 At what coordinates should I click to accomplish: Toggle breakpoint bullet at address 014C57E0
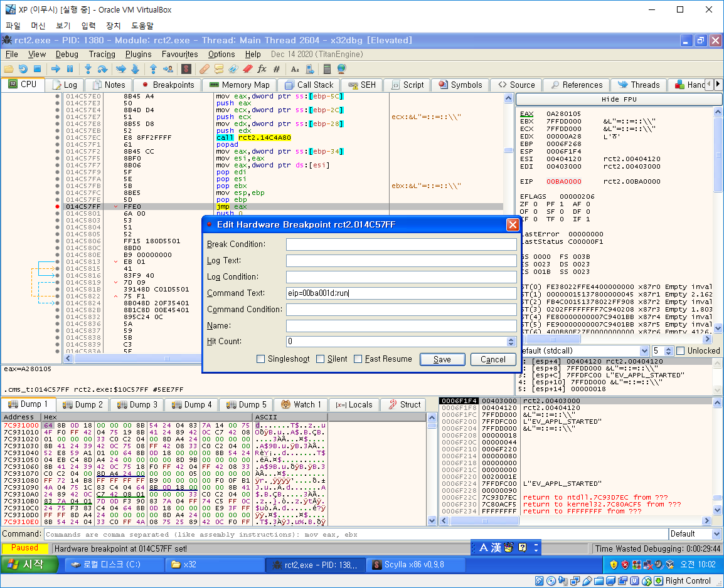click(57, 97)
